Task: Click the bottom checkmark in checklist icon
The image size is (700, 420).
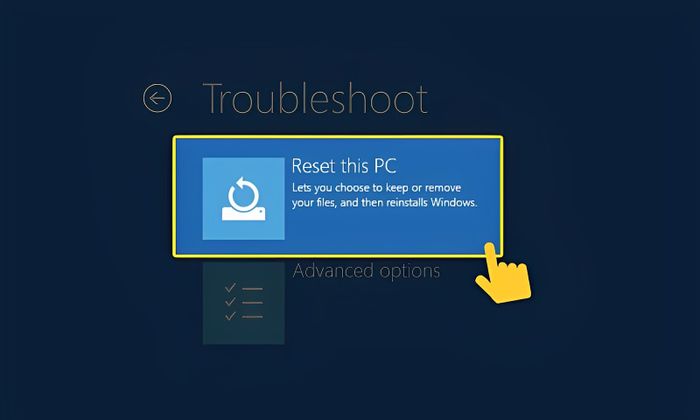Action: coord(230,316)
